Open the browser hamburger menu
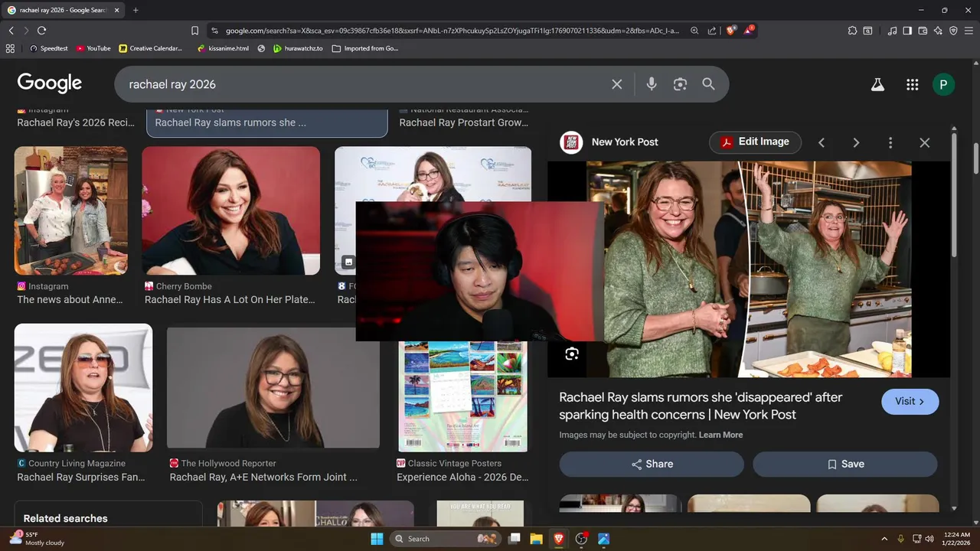The height and width of the screenshot is (551, 980). pyautogui.click(x=969, y=31)
